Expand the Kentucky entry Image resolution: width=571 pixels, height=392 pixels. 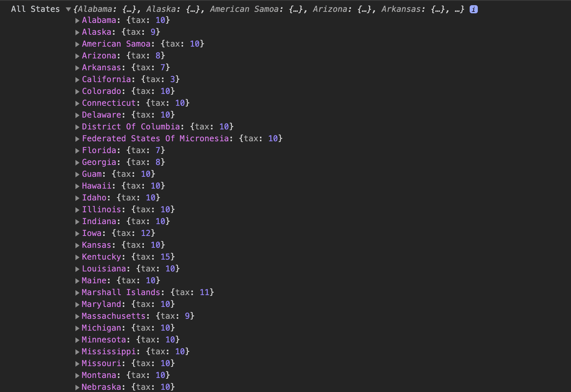(x=77, y=257)
